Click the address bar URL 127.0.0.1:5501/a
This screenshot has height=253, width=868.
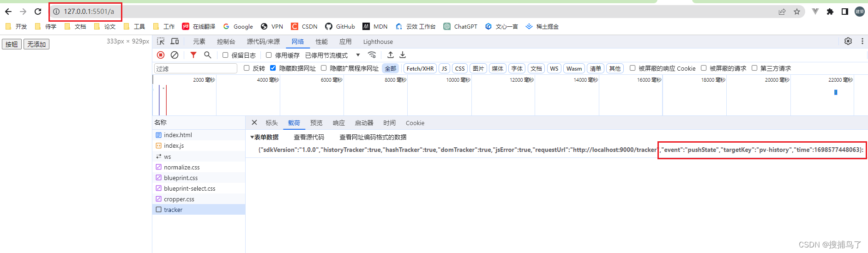(89, 12)
